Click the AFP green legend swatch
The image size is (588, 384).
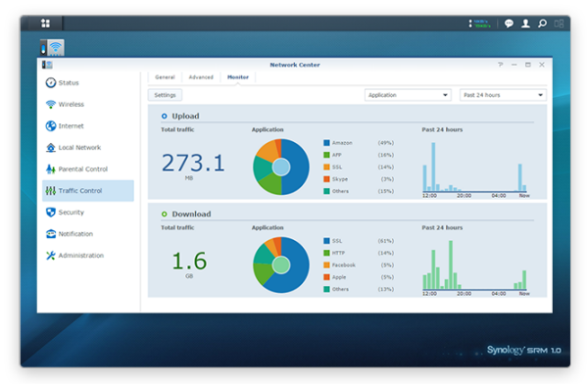click(326, 155)
